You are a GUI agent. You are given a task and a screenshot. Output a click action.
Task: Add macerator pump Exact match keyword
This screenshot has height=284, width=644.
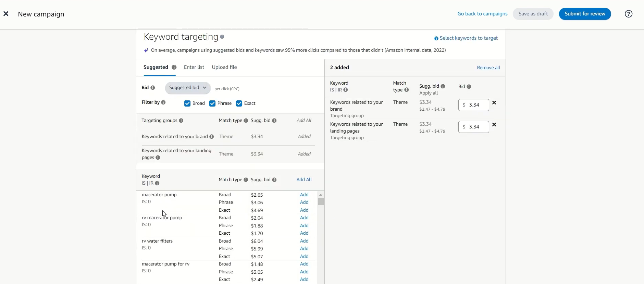[x=304, y=210]
